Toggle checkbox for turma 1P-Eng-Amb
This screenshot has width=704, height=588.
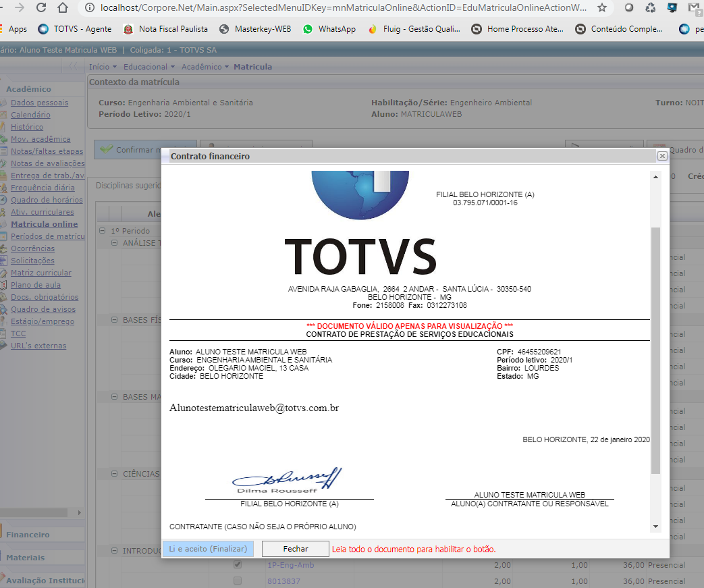click(238, 564)
